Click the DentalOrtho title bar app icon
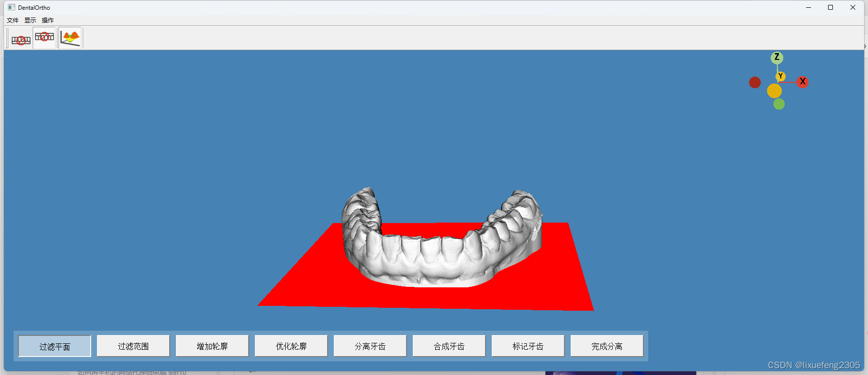868x375 pixels. 11,7
